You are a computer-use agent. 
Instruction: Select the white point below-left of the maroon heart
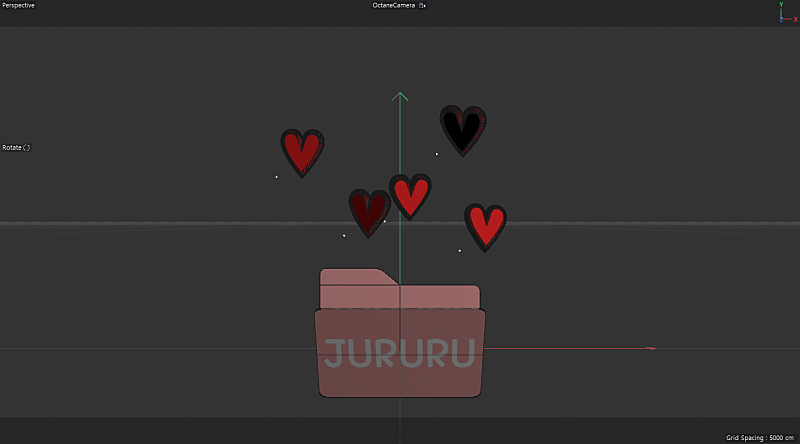point(344,236)
